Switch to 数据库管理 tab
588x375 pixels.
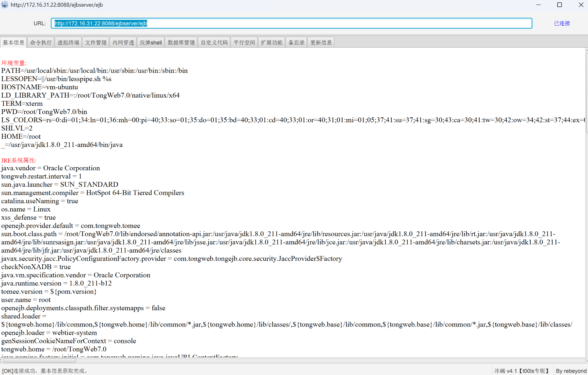click(181, 42)
